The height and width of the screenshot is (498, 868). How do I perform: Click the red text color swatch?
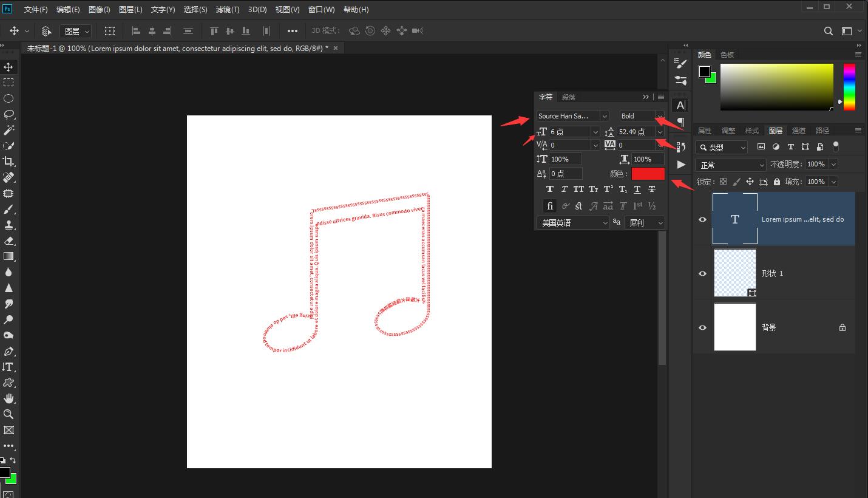tap(648, 174)
